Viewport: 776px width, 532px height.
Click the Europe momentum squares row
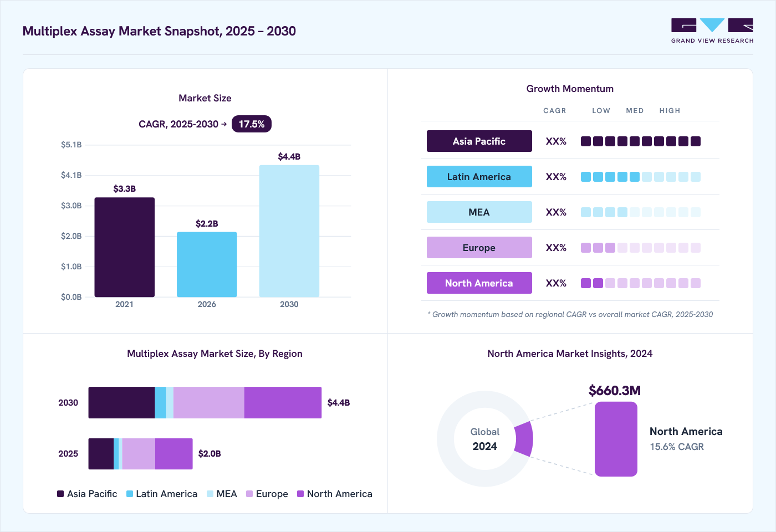pyautogui.click(x=641, y=248)
